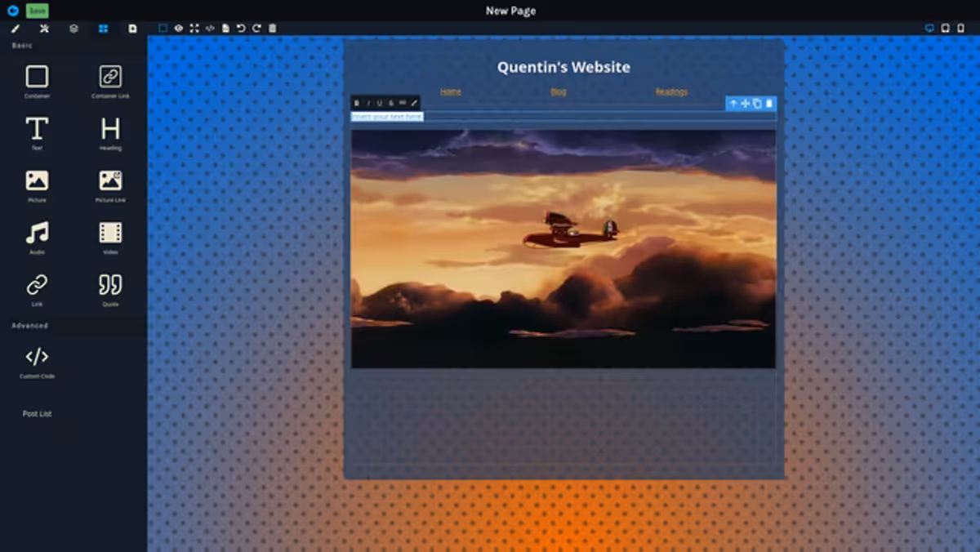Toggle the preview eye icon
Image resolution: width=980 pixels, height=552 pixels.
pyautogui.click(x=179, y=29)
